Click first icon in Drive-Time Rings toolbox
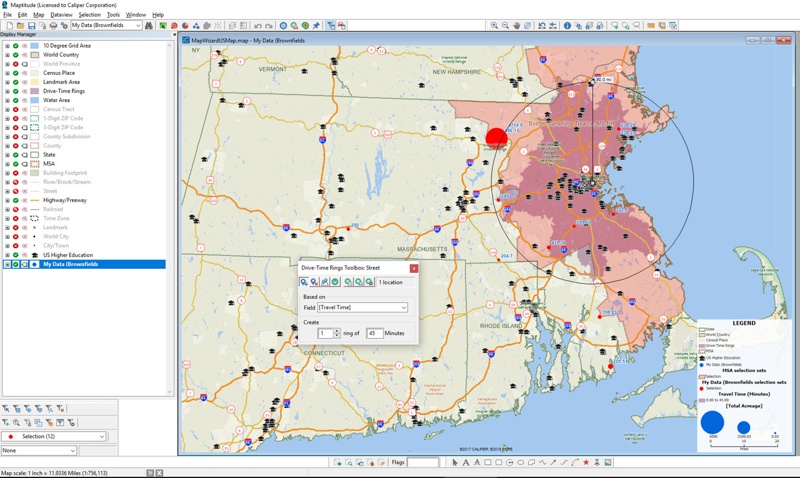Viewport: 800px width, 478px height. (304, 282)
